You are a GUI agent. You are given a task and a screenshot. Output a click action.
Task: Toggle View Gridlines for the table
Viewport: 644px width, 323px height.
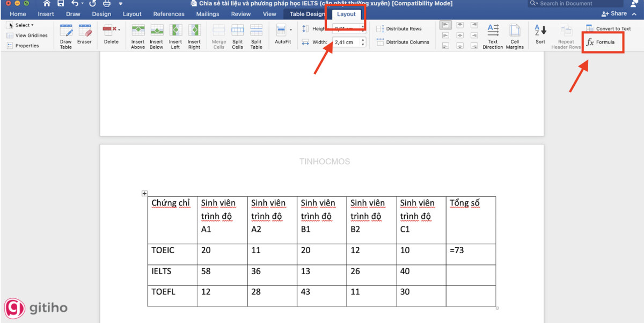click(28, 35)
